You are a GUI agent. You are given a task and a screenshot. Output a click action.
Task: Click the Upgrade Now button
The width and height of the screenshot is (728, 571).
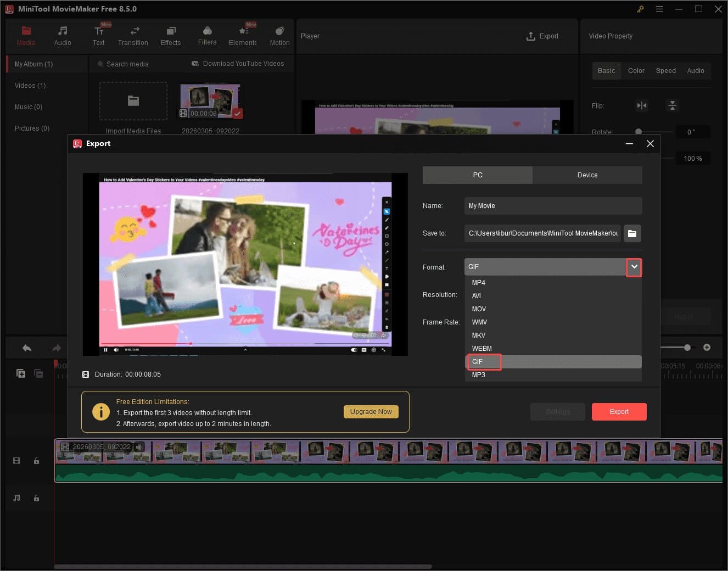coord(371,411)
